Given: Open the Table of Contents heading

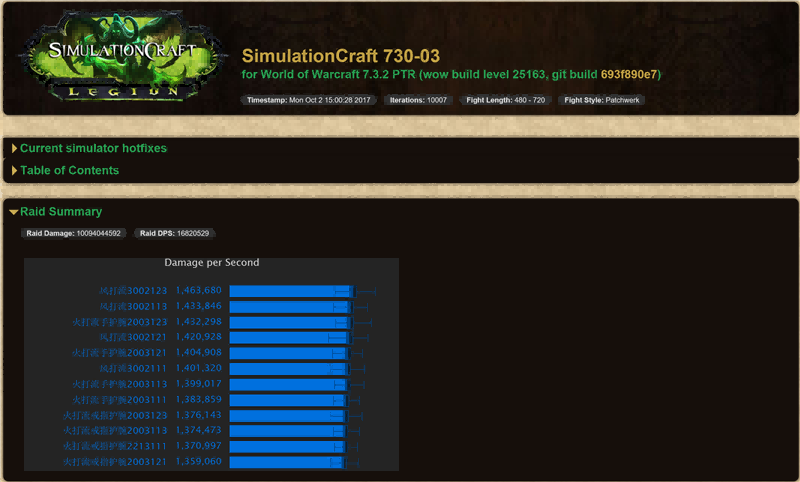Looking at the screenshot, I should 69,170.
